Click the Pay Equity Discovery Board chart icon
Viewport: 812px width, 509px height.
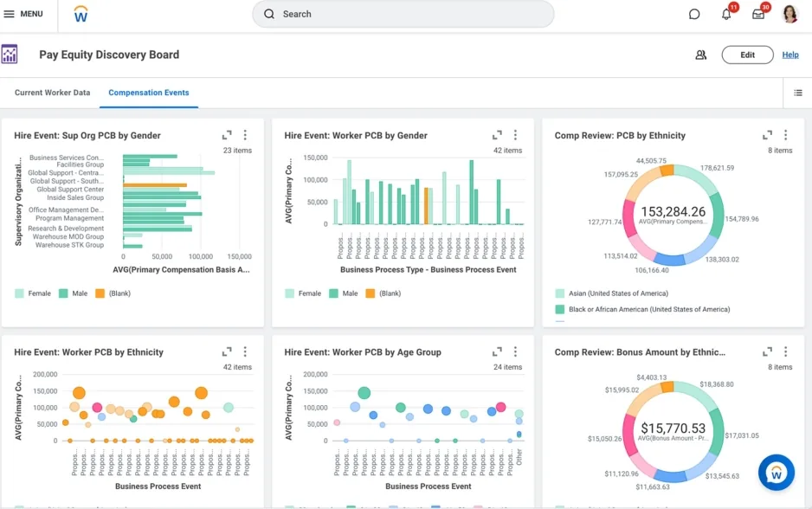(x=10, y=54)
